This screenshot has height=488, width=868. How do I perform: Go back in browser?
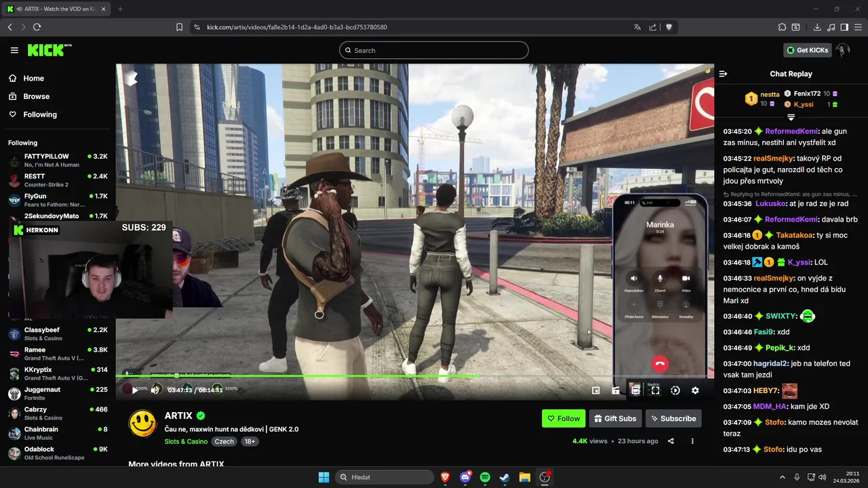tap(9, 27)
